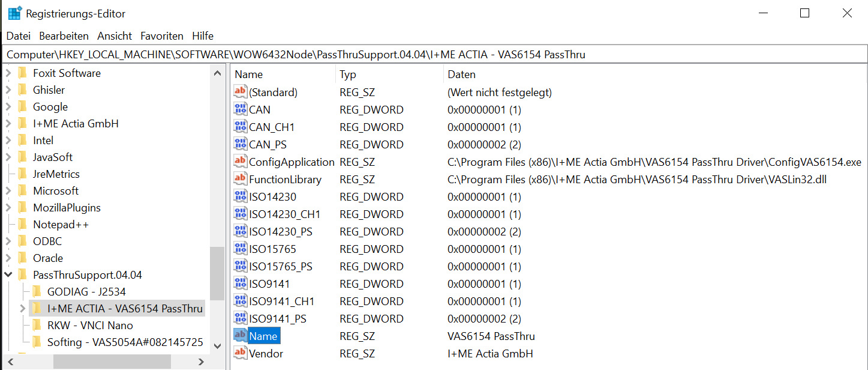Screen dimensions: 868x370
Task: Sort values by the Typ column header
Action: tap(389, 74)
